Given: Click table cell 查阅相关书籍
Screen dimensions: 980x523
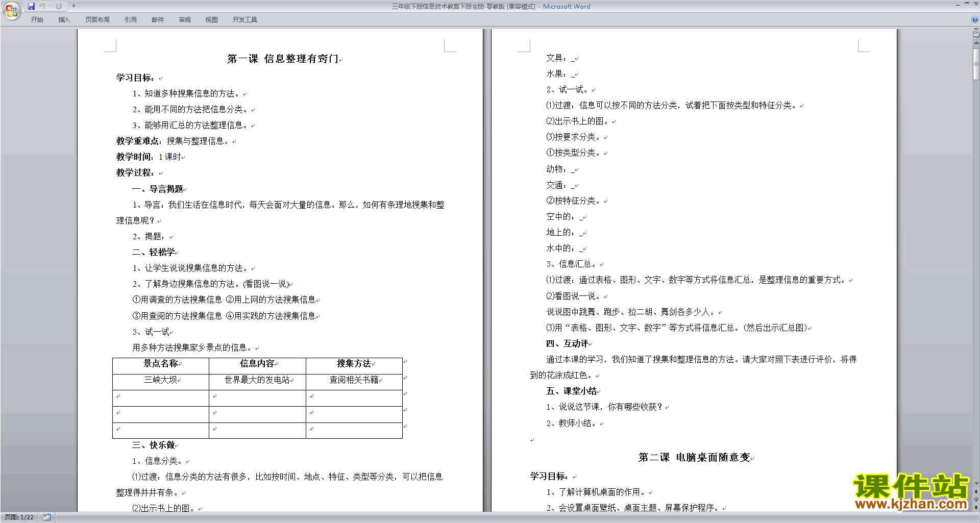Looking at the screenshot, I should tap(354, 380).
